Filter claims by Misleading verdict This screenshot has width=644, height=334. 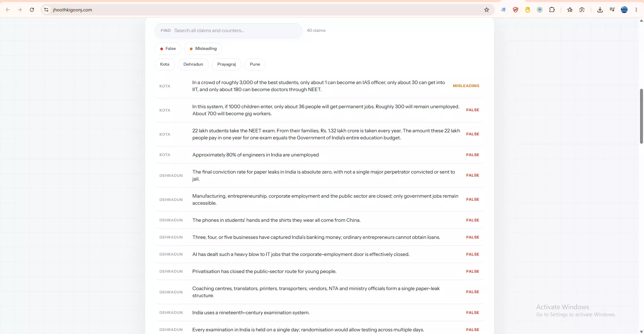203,49
